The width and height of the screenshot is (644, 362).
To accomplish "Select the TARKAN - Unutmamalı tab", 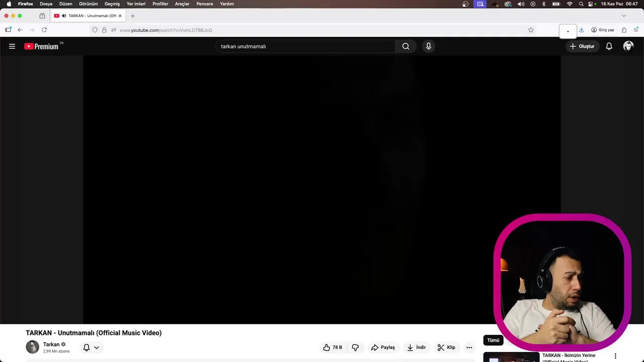I will click(88, 16).
